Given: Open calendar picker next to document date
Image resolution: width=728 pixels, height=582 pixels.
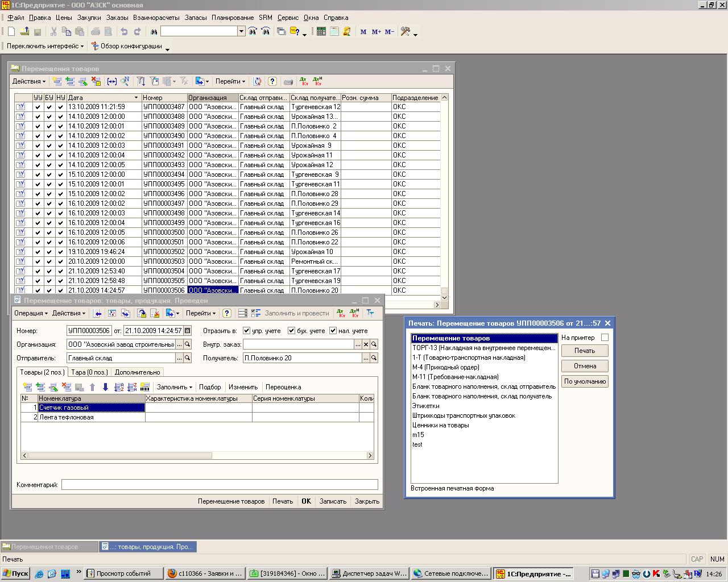Looking at the screenshot, I should point(188,331).
